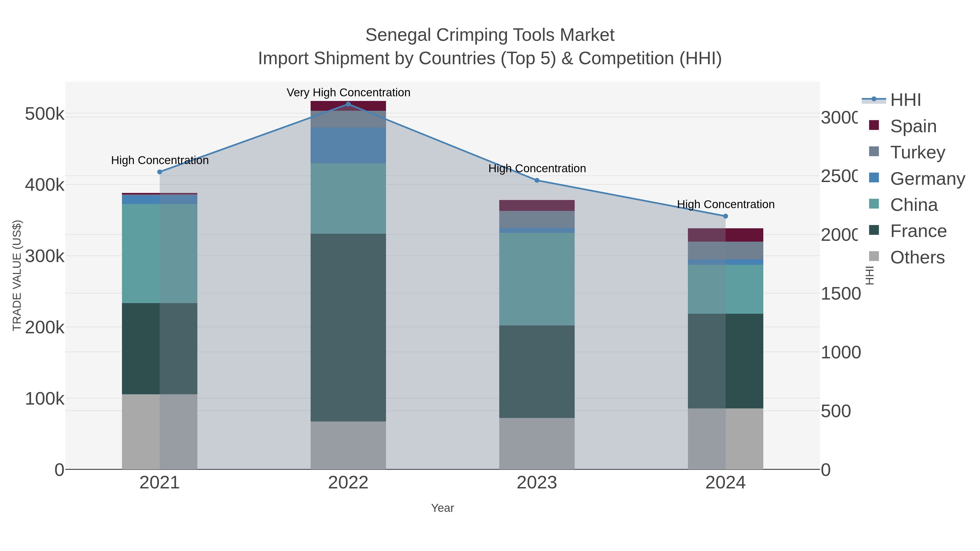Toggle the Germany series in legend
This screenshot has width=980, height=551.
coord(917,178)
